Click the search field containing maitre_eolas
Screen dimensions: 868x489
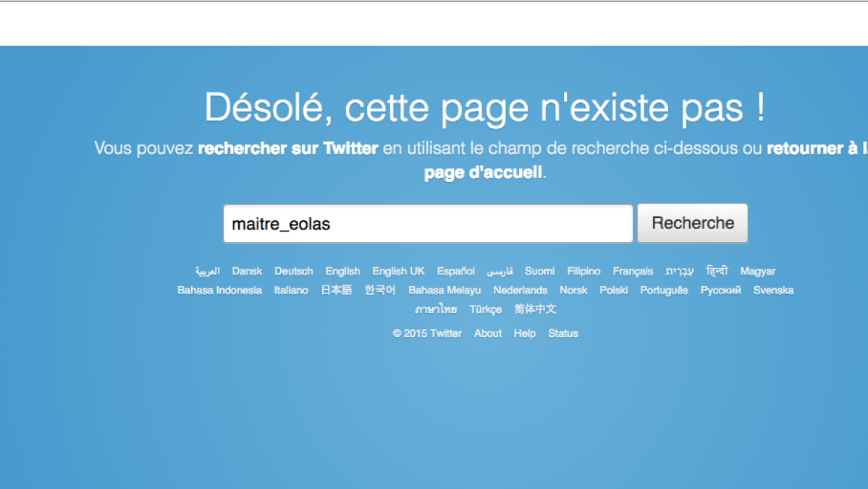[x=428, y=224]
